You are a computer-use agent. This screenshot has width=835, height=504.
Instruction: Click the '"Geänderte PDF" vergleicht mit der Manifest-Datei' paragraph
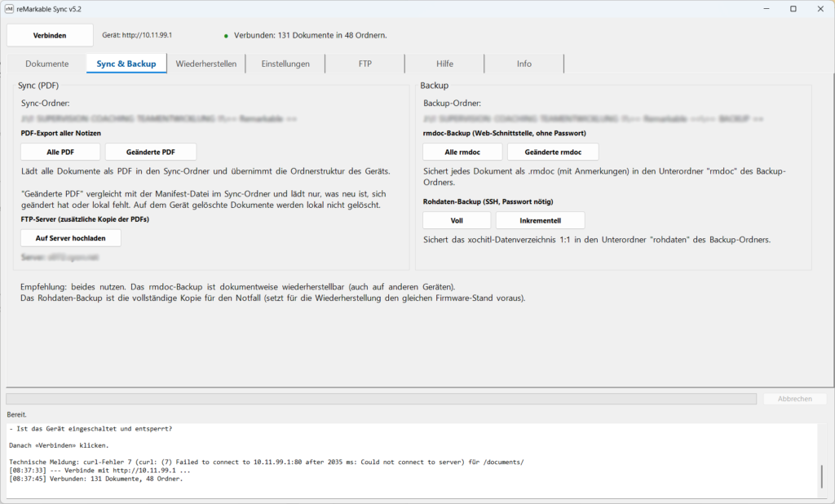[x=203, y=199]
